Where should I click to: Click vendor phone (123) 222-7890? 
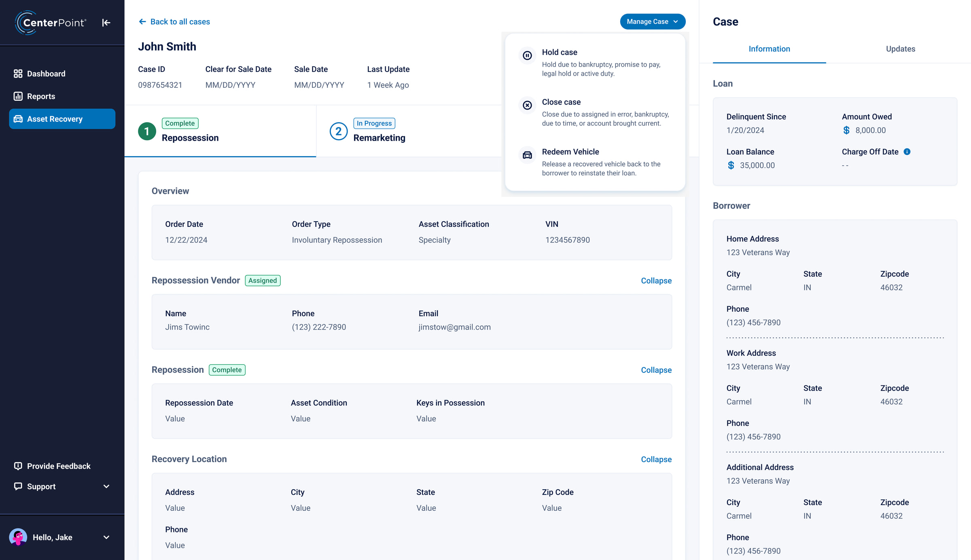click(x=319, y=327)
